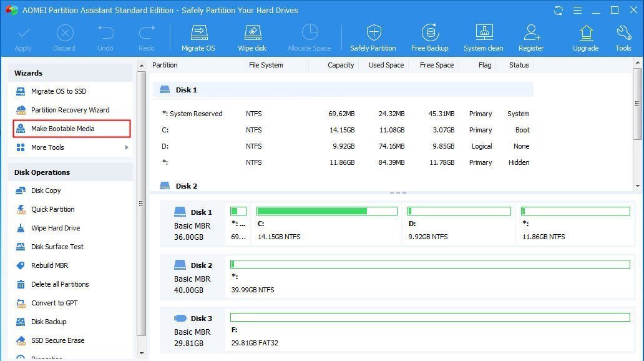Sort by File System column header

click(266, 65)
